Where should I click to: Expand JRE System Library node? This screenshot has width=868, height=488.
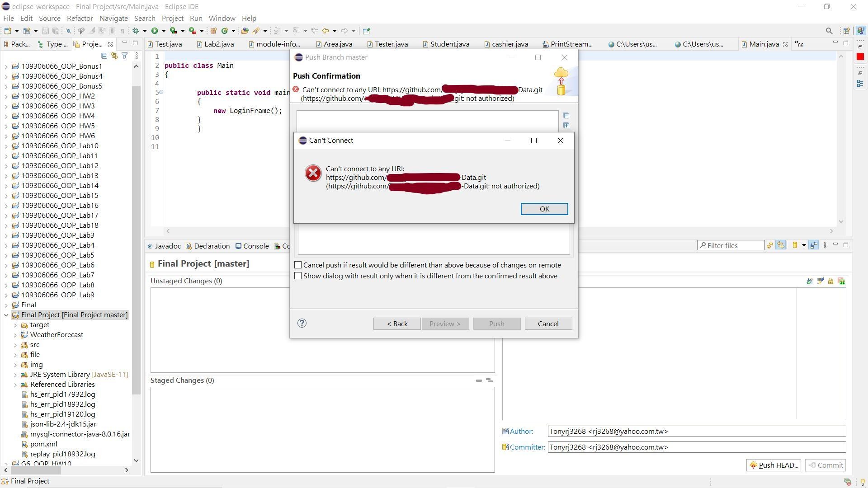pyautogui.click(x=15, y=375)
